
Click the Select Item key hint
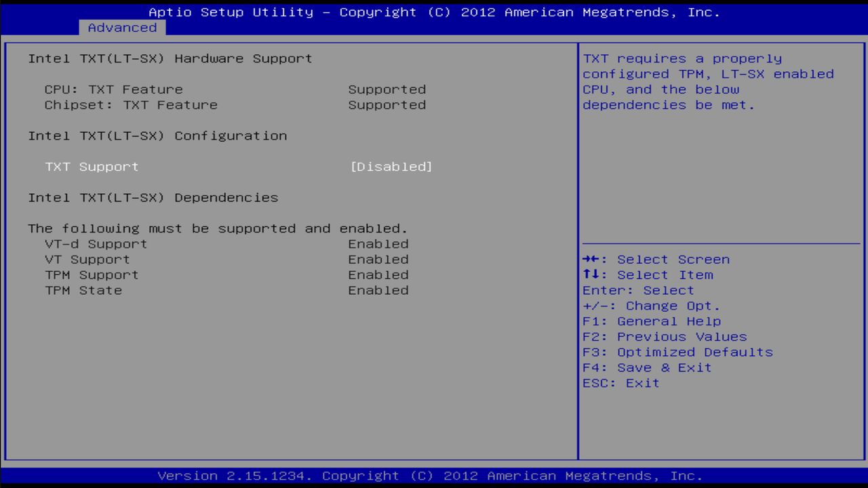(648, 275)
